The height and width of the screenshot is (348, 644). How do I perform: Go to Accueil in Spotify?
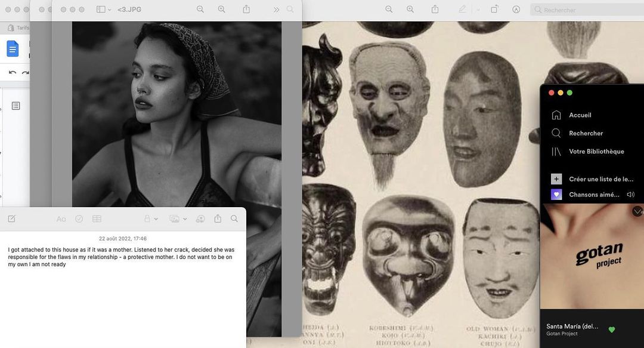point(580,115)
